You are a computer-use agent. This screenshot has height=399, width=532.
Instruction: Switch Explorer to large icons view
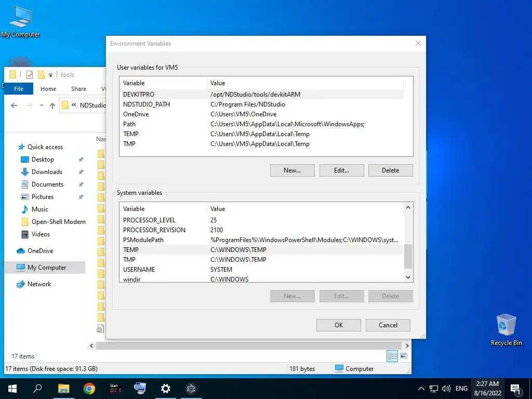click(x=404, y=356)
